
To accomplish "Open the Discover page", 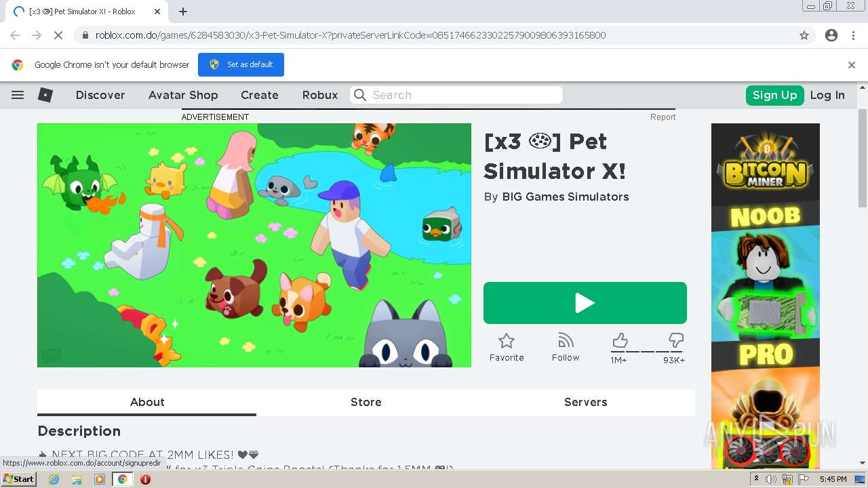I will [100, 95].
